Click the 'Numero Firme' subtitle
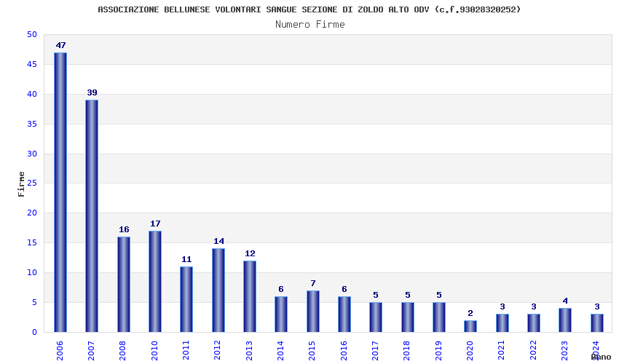The image size is (619, 364). (x=310, y=25)
